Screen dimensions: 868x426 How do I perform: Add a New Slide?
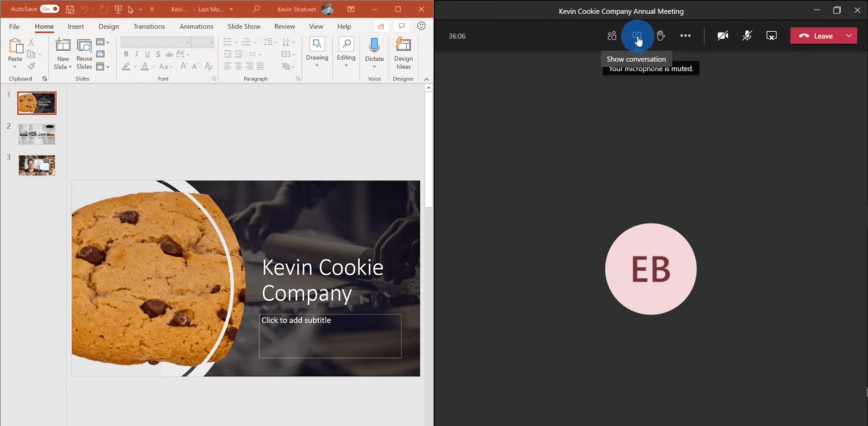click(x=63, y=54)
